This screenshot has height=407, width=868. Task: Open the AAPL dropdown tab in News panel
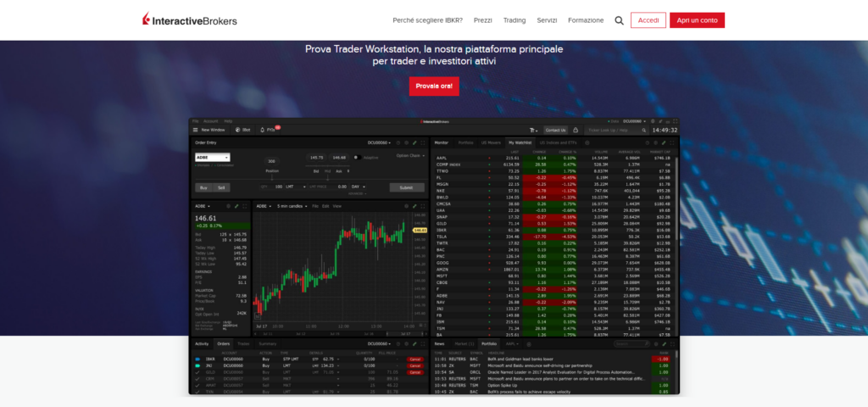pyautogui.click(x=511, y=344)
